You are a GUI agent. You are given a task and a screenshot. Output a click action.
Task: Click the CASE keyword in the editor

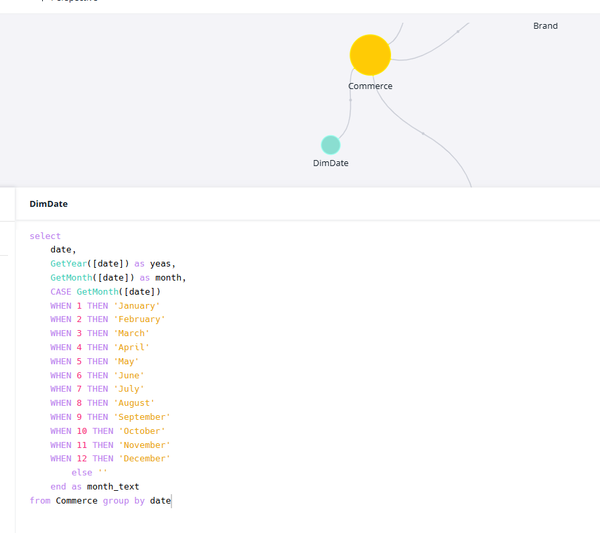coord(61,292)
